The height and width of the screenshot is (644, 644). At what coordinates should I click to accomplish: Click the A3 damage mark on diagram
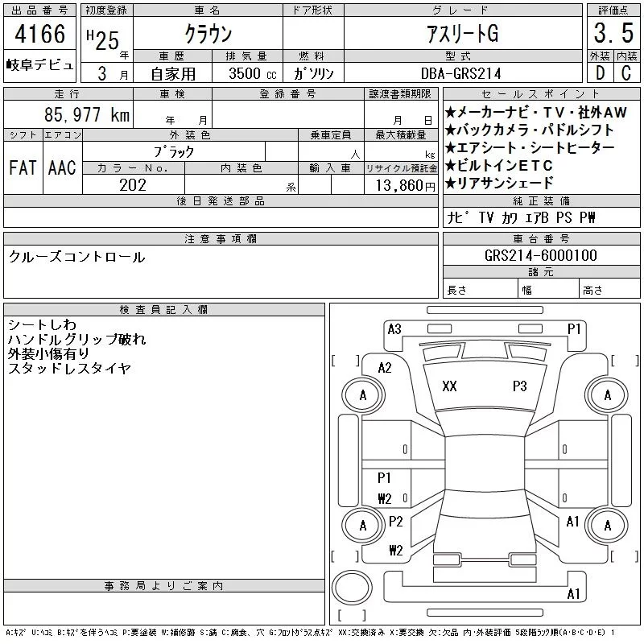pos(394,328)
